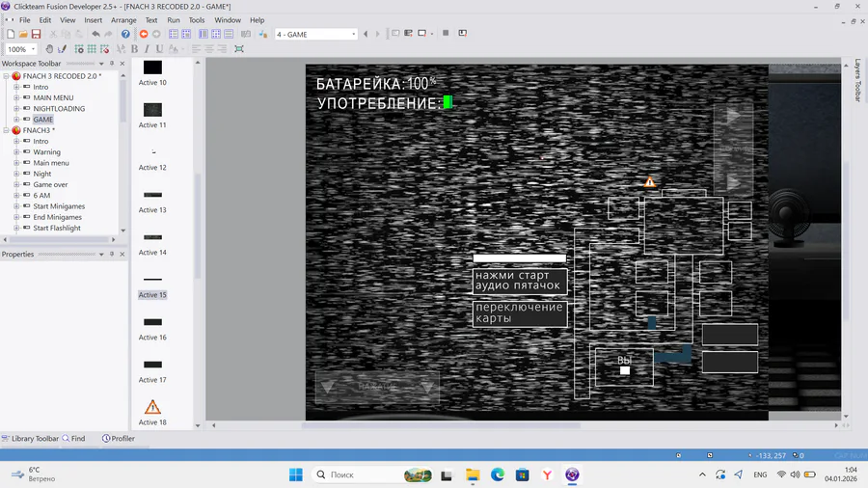The width and height of the screenshot is (868, 488).
Task: Stop the running application
Action: 446,33
